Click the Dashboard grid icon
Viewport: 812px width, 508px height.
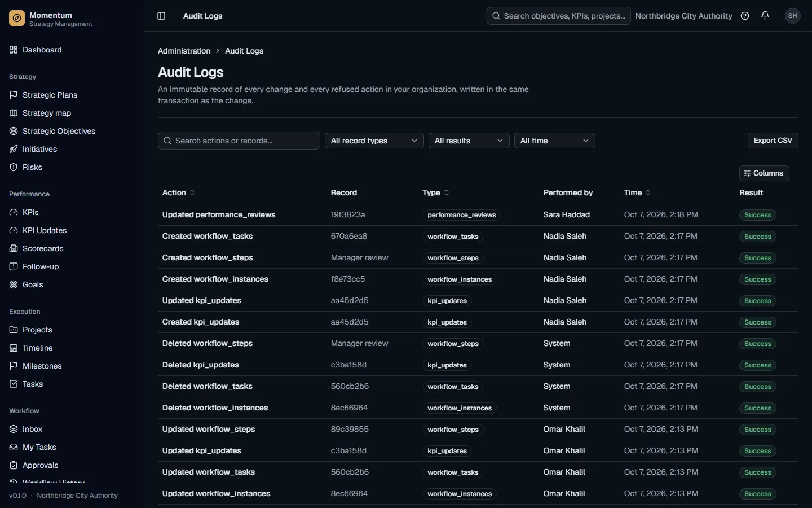(x=14, y=50)
